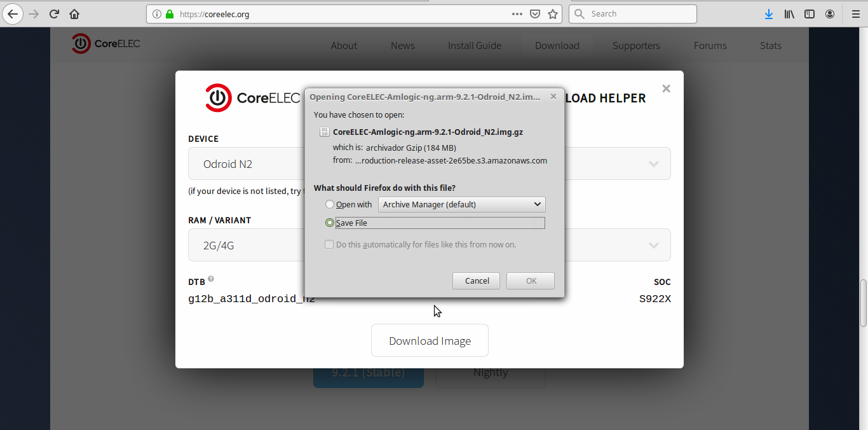Open the Downloads arrow panel
Image resolution: width=868 pixels, height=430 pixels.
coord(768,14)
